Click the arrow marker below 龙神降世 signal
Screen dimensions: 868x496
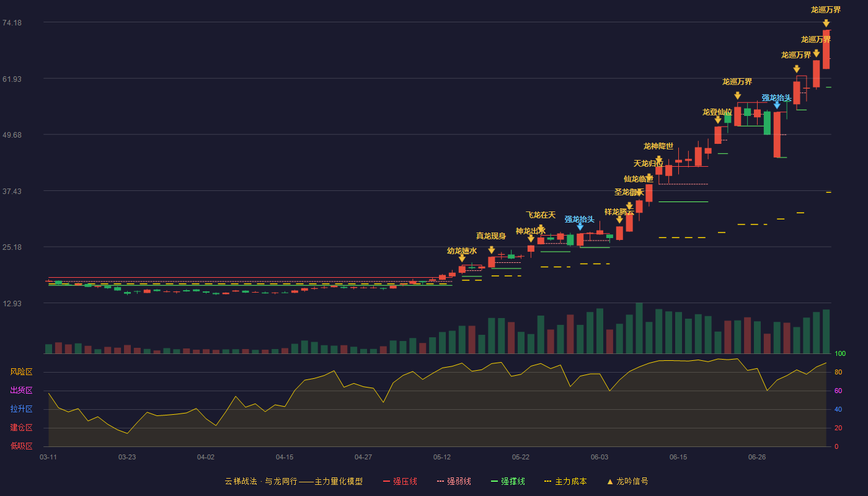[658, 159]
